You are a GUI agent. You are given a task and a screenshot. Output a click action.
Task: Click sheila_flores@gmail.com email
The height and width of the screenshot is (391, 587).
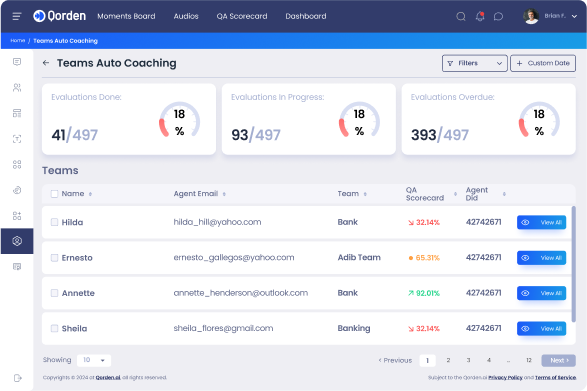pos(223,328)
